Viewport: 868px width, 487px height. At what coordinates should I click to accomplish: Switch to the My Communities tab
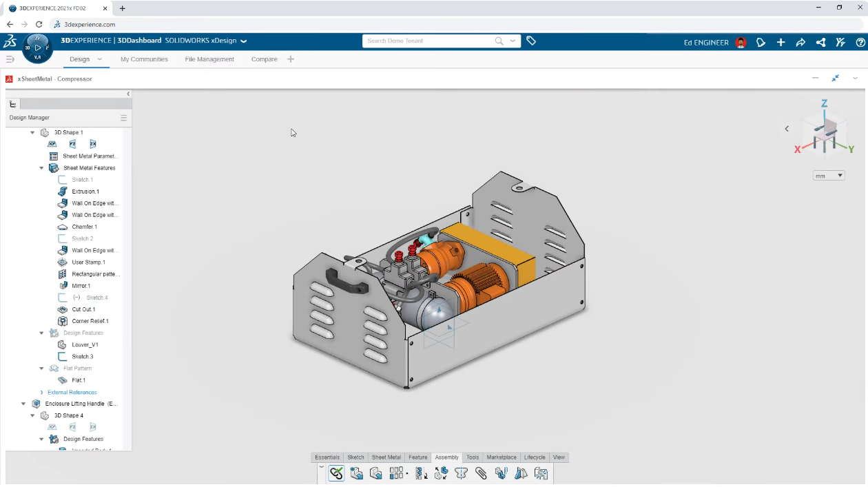point(144,59)
